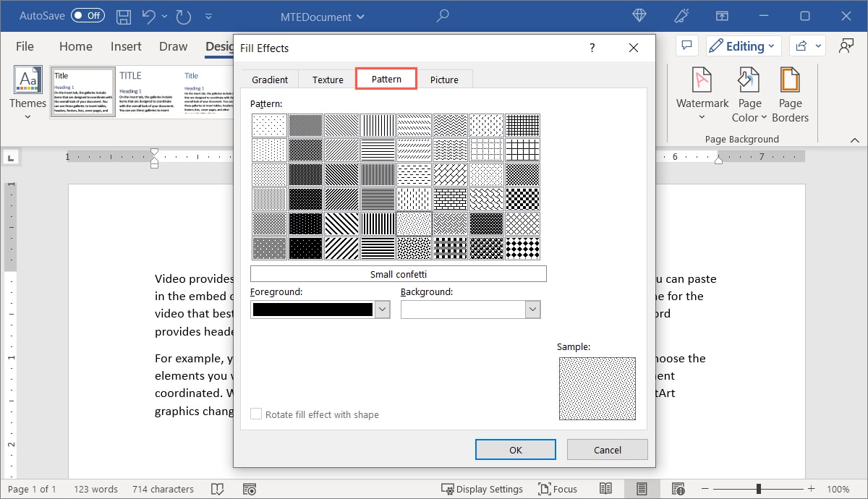Open the Editing mode dropdown

744,46
